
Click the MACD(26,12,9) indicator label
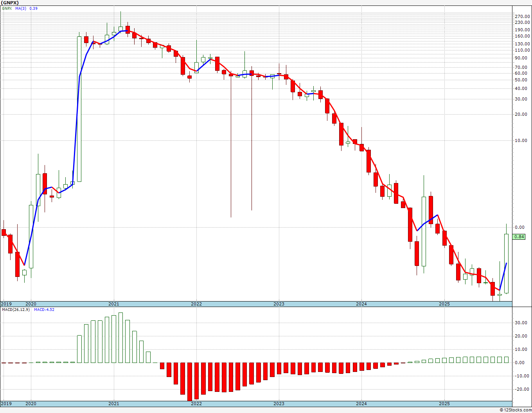click(x=16, y=310)
